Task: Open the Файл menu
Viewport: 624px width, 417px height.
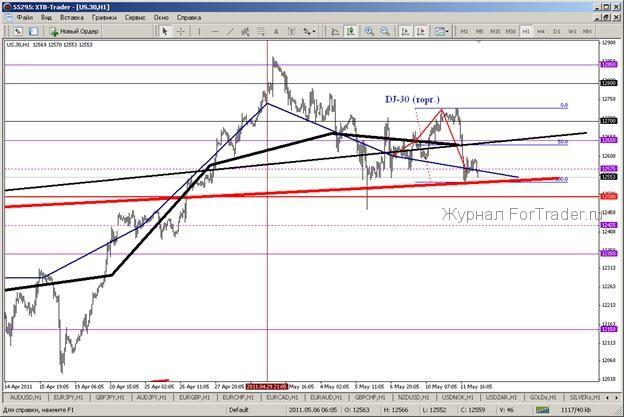Action: click(25, 18)
